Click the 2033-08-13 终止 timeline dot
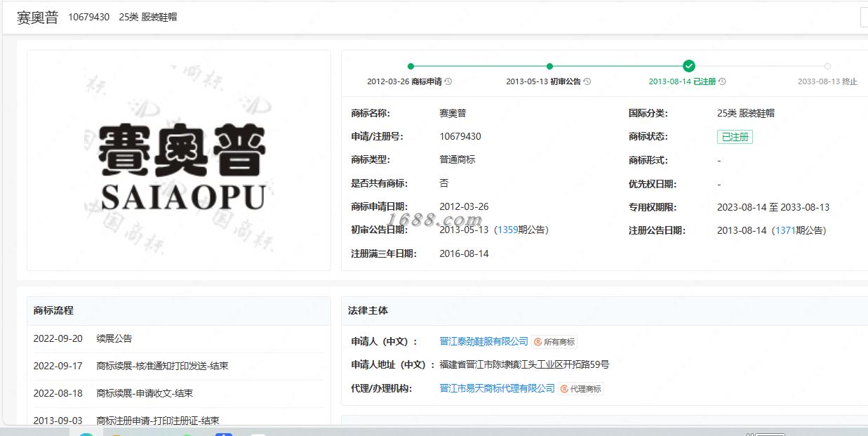This screenshot has height=436, width=868. 827,66
